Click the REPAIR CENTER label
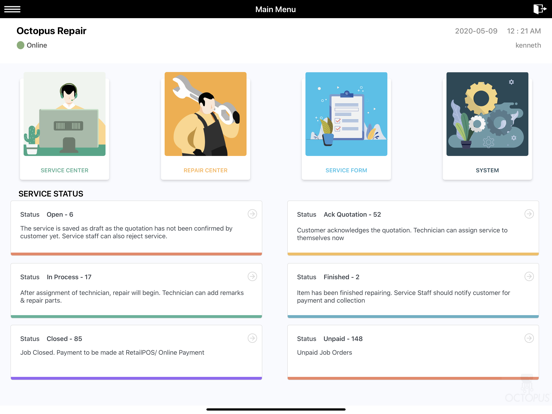552x414 pixels. pos(206,170)
